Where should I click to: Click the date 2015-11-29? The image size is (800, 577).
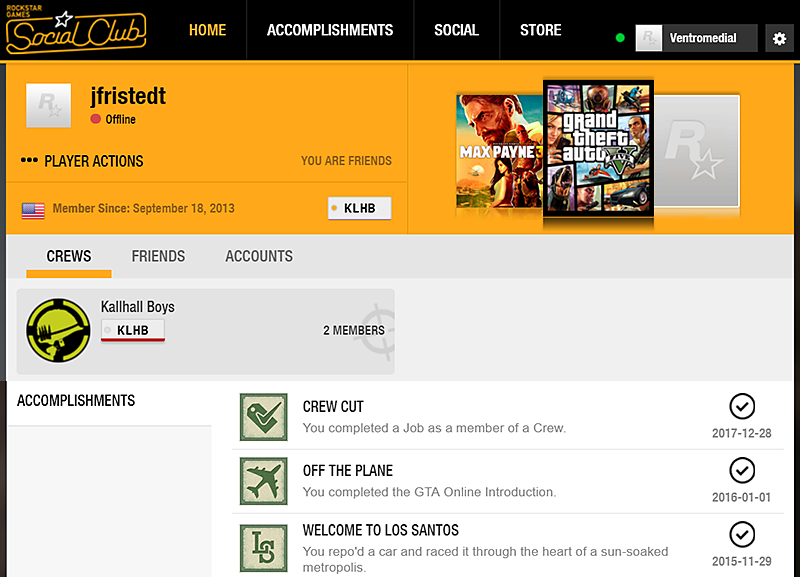(x=742, y=561)
